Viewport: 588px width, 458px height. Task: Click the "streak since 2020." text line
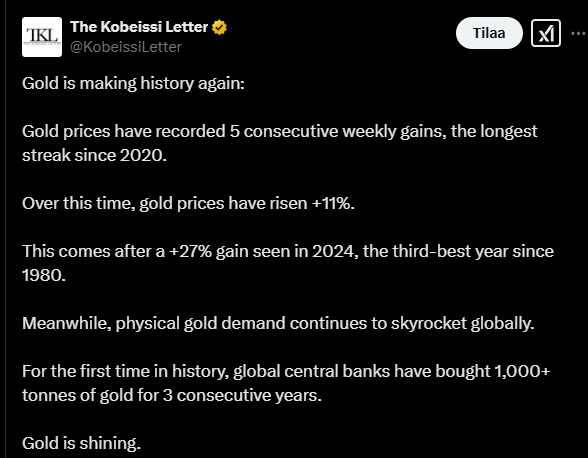(x=94, y=155)
